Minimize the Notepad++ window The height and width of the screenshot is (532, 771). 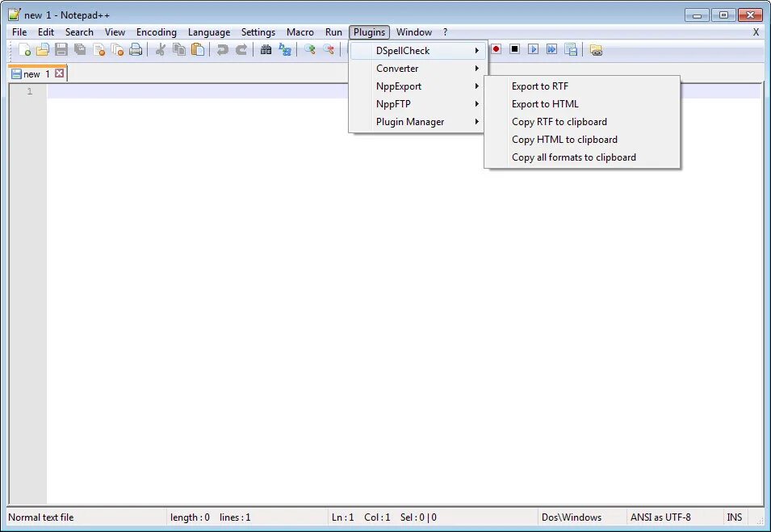(697, 15)
